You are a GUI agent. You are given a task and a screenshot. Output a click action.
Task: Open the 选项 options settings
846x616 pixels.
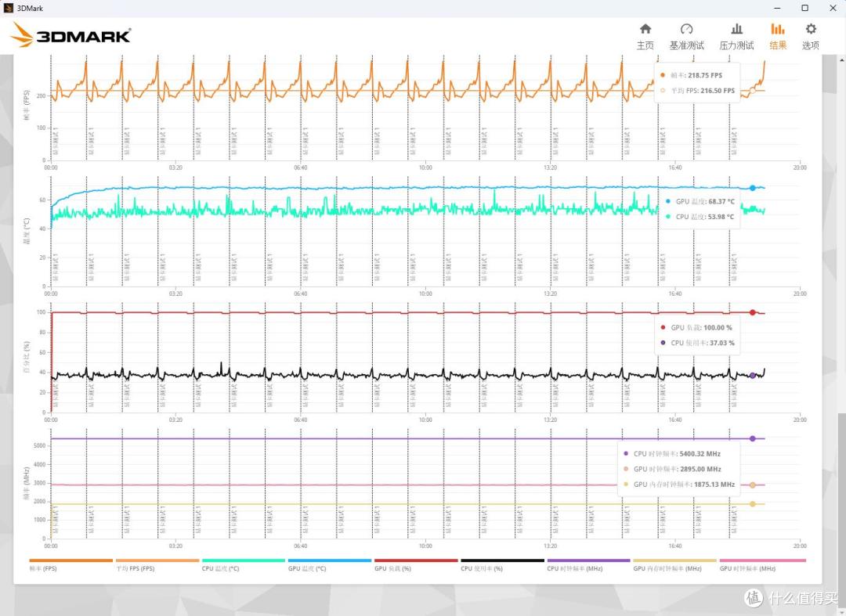point(811,37)
